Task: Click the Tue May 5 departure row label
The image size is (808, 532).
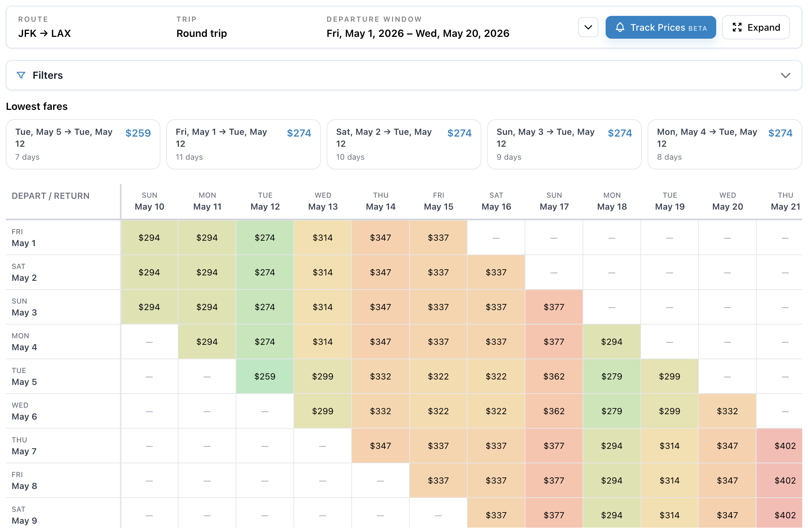Action: coord(63,376)
